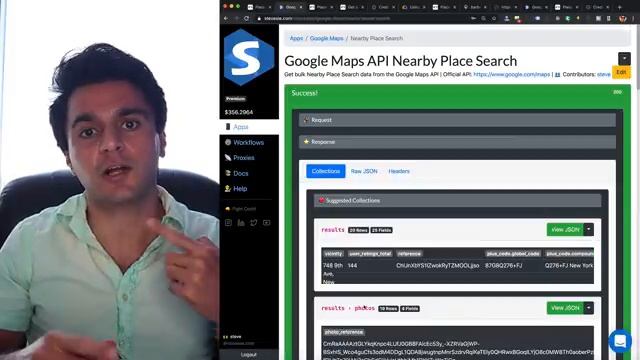Switch to the Raw JSON tab
Viewport: 640px width, 360px height.
click(364, 171)
